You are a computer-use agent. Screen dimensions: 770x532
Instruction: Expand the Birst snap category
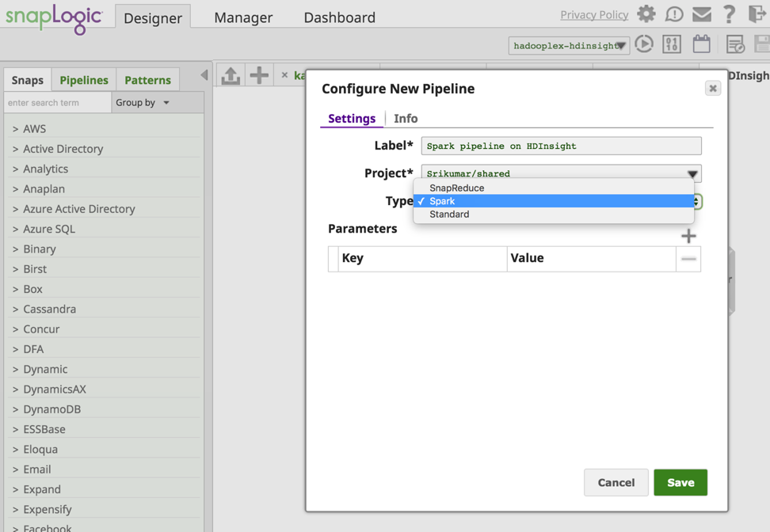(x=104, y=269)
